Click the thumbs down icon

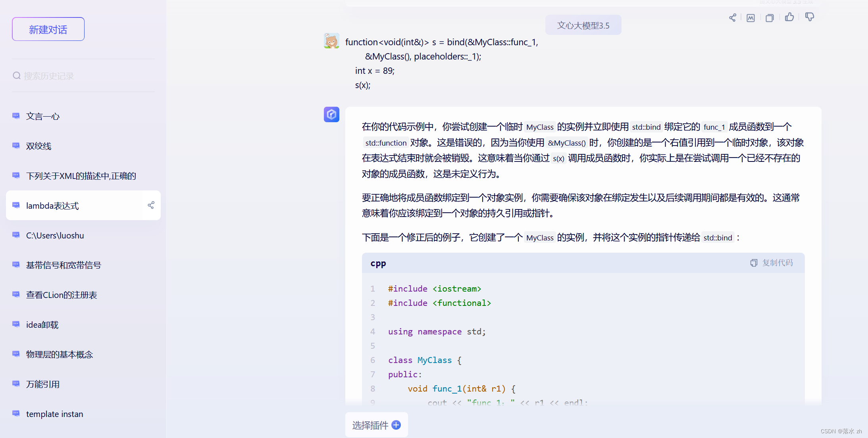810,17
